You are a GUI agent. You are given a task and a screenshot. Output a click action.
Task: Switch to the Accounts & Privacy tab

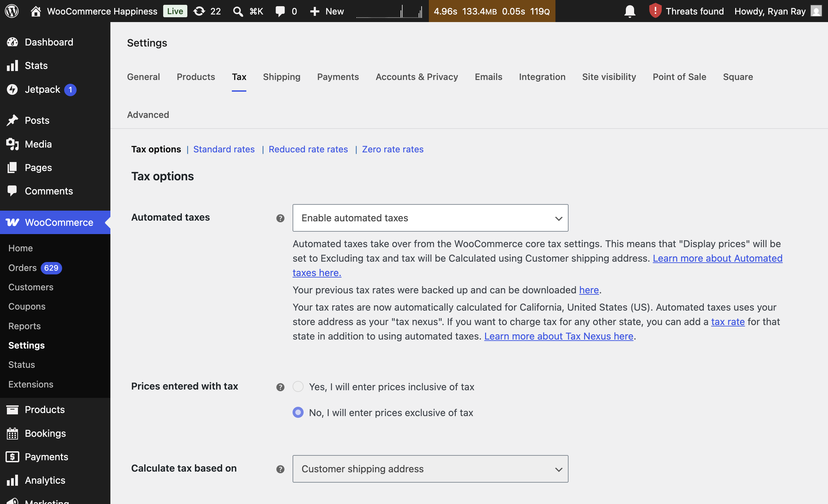tap(417, 77)
